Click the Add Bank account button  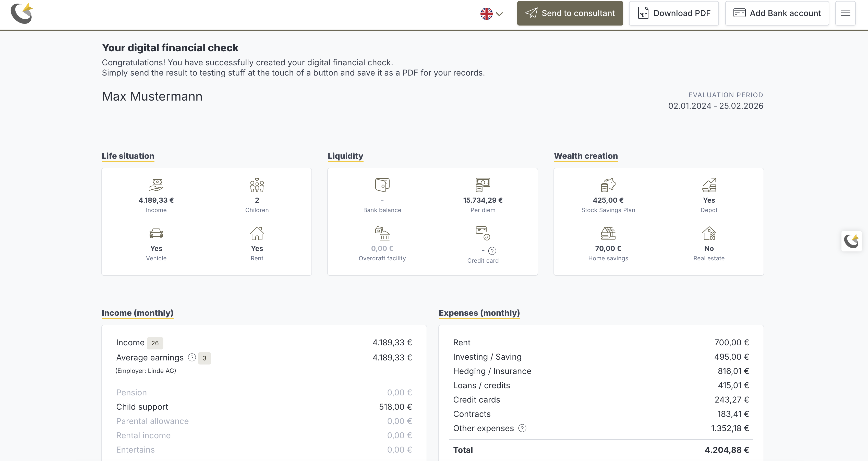[x=777, y=13]
